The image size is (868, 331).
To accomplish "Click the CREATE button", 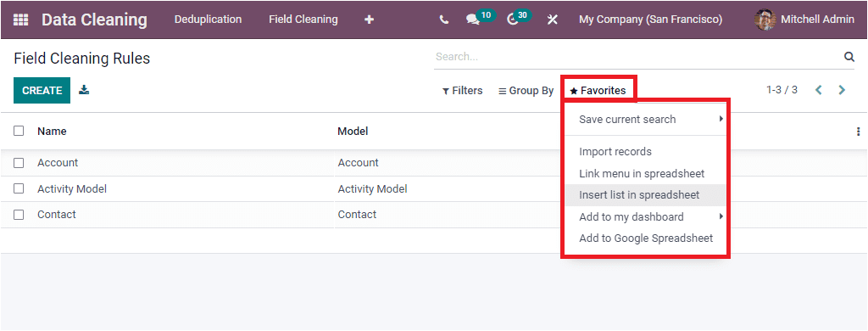I will 42,90.
